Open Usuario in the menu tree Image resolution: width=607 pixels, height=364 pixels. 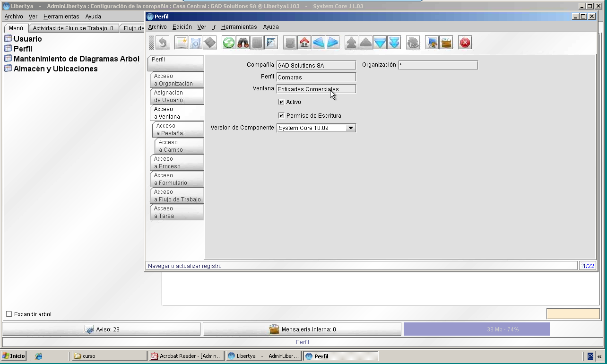[27, 39]
